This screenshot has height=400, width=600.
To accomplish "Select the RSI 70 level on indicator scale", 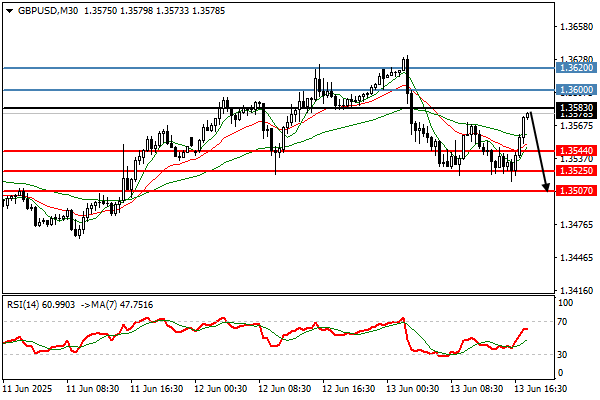I will [x=564, y=323].
